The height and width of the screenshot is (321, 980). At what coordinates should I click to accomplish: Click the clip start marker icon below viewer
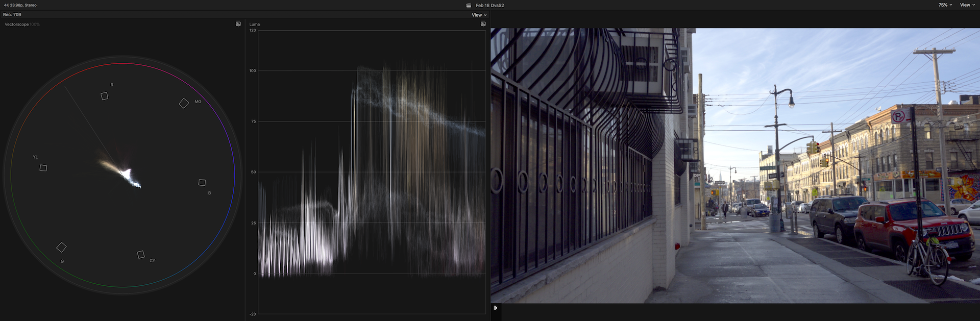click(495, 308)
